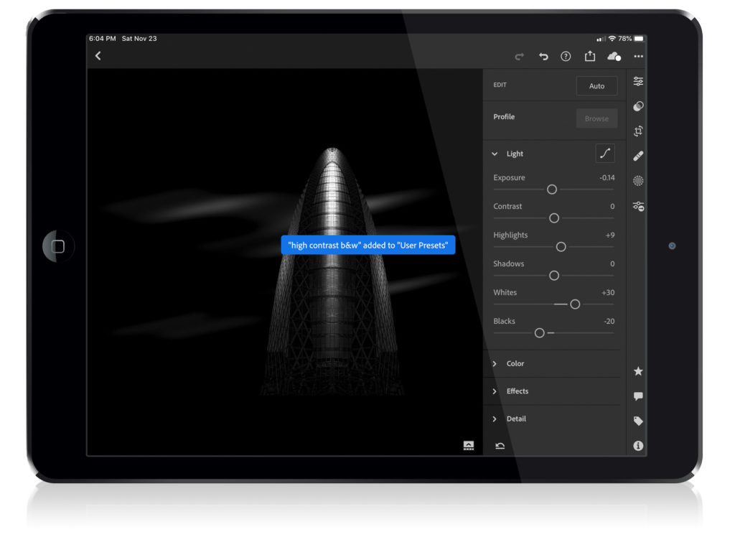This screenshot has height=560, width=735.
Task: Undo the last edit
Action: 543,57
